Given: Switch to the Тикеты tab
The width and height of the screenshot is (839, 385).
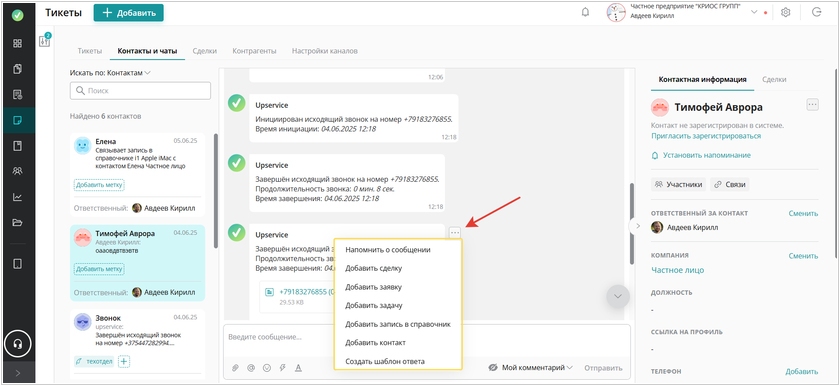Looking at the screenshot, I should tap(89, 51).
